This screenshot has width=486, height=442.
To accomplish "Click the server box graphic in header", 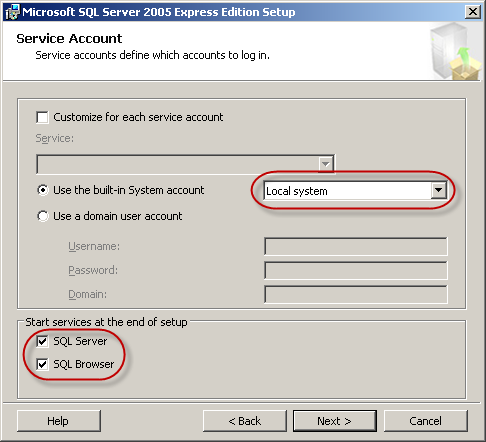I will [x=455, y=51].
